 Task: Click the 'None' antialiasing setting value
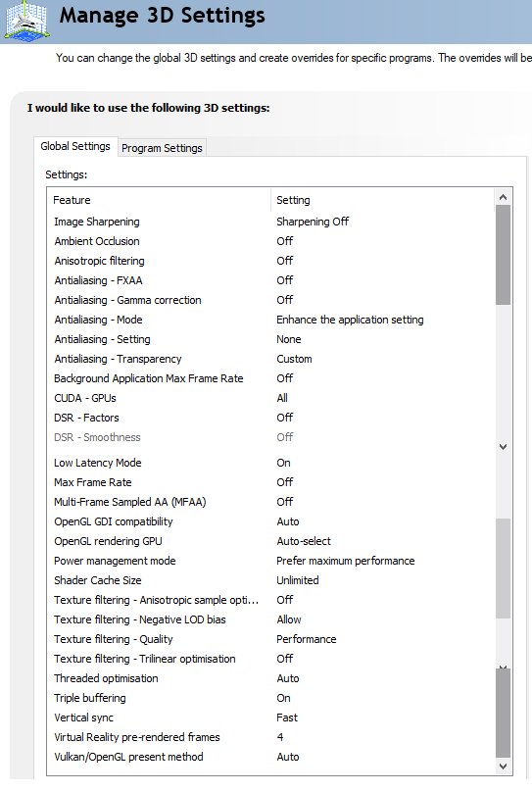tap(289, 339)
